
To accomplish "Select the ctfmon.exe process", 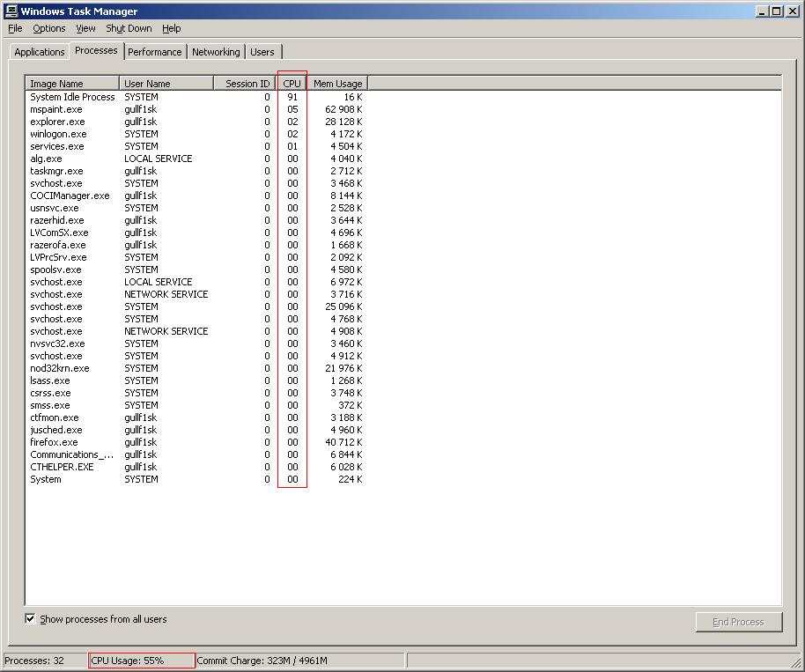I will pos(196,417).
